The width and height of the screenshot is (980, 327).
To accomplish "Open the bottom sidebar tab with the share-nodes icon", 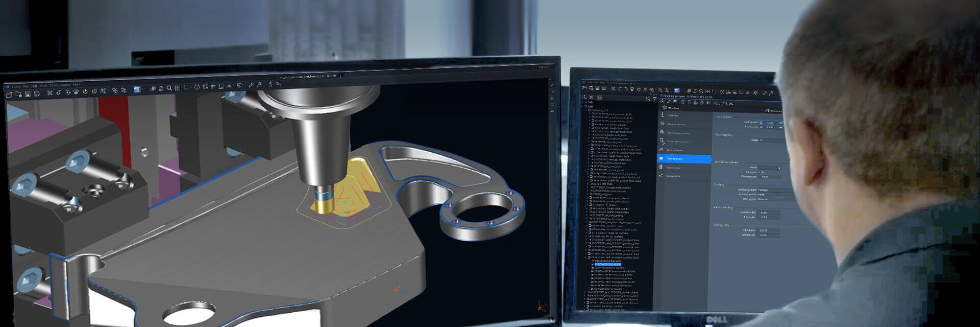I will click(684, 176).
